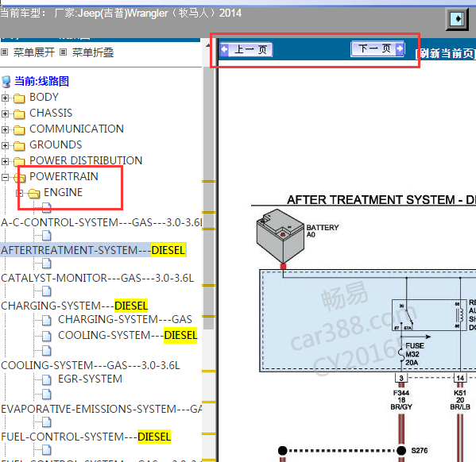The image size is (476, 462).
Task: Click document icon above COOLING-SYSTEM---GAS entry
Action: point(46,350)
